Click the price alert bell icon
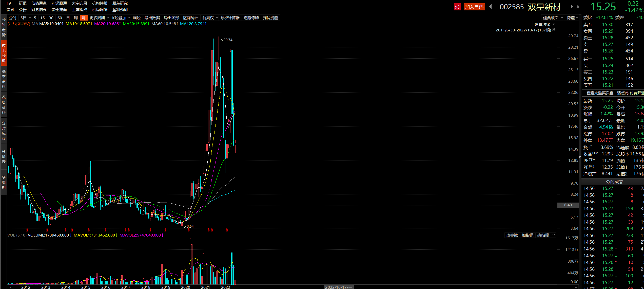The height and width of the screenshot is (289, 644). click(x=578, y=7)
